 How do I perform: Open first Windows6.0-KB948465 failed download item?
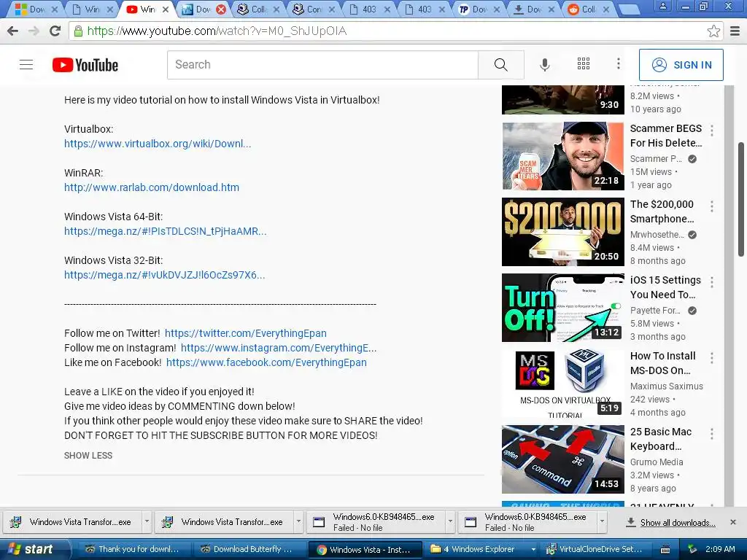click(x=376, y=522)
